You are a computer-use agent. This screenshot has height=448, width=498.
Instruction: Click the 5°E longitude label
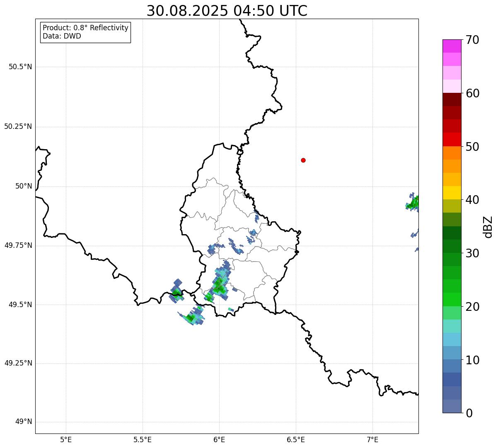pos(66,440)
